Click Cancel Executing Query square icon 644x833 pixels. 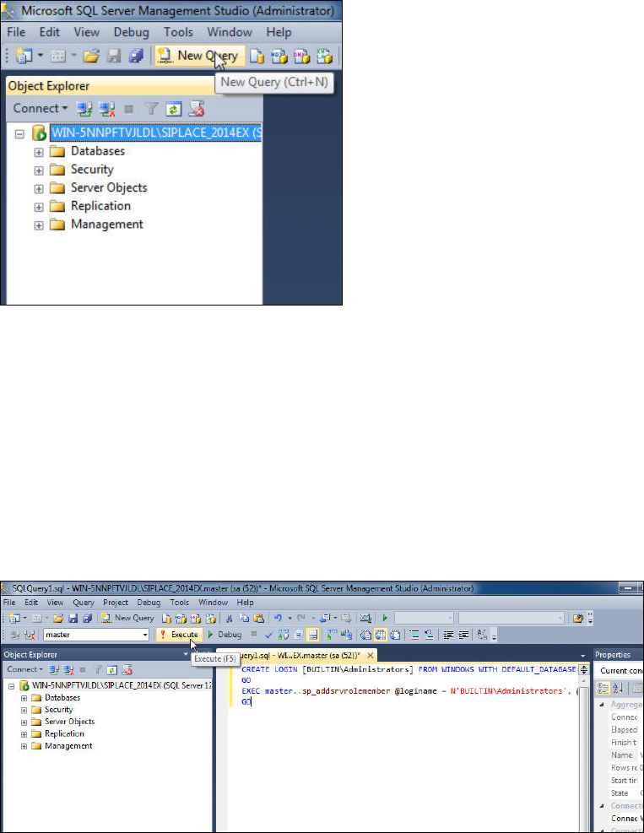254,635
